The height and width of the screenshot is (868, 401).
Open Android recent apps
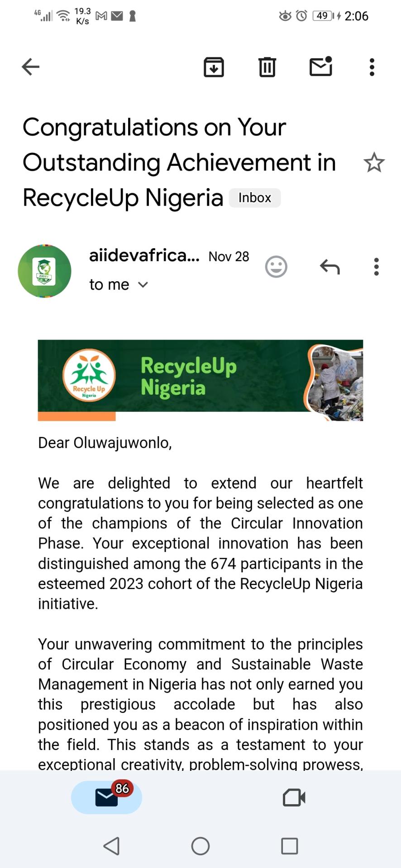click(290, 846)
